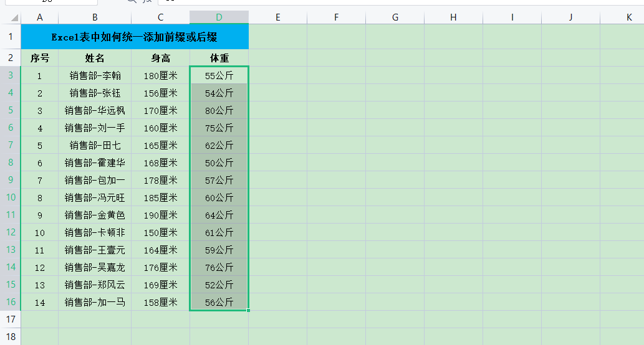Click the 80公斤 weight cell
This screenshot has height=345, width=644.
(x=219, y=110)
